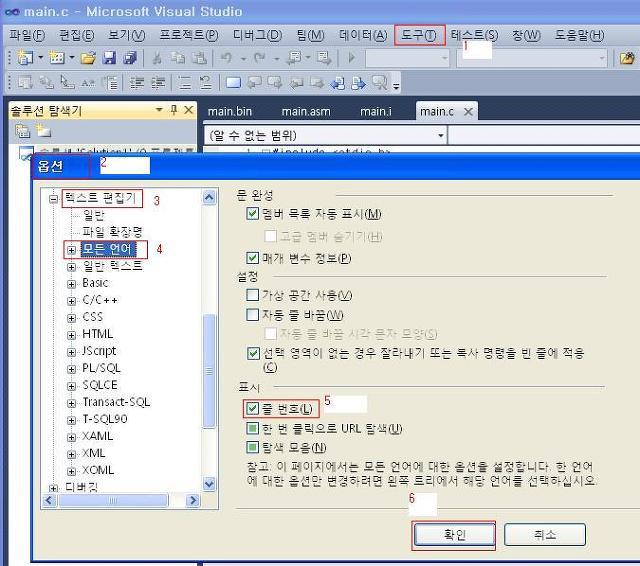Click the 취소 Cancel button
640x566 pixels.
point(545,535)
